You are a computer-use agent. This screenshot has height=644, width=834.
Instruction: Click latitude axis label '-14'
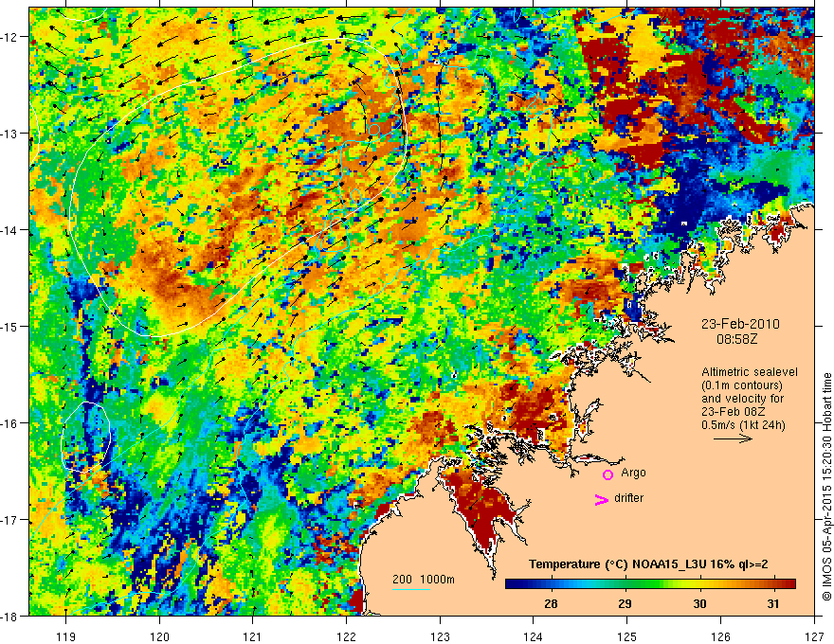pyautogui.click(x=9, y=230)
